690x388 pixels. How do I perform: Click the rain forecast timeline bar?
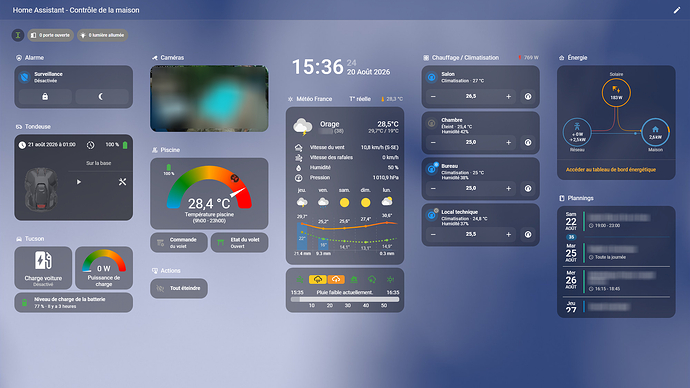point(345,300)
